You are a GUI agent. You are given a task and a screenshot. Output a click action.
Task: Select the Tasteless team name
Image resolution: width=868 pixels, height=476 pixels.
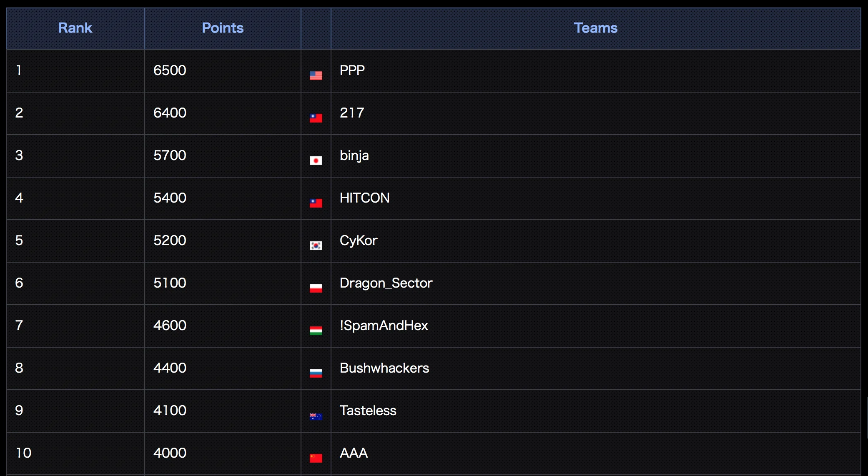click(368, 410)
